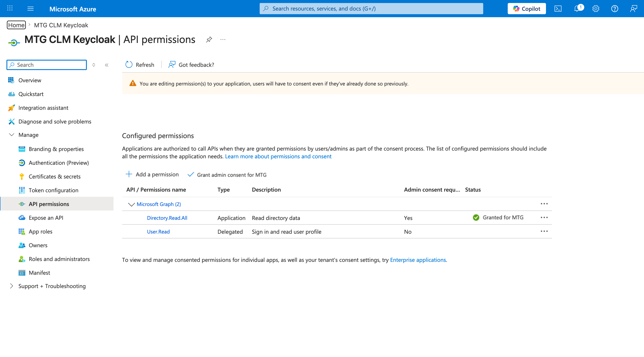
Task: Click the warning icon in consent banner
Action: (x=133, y=83)
